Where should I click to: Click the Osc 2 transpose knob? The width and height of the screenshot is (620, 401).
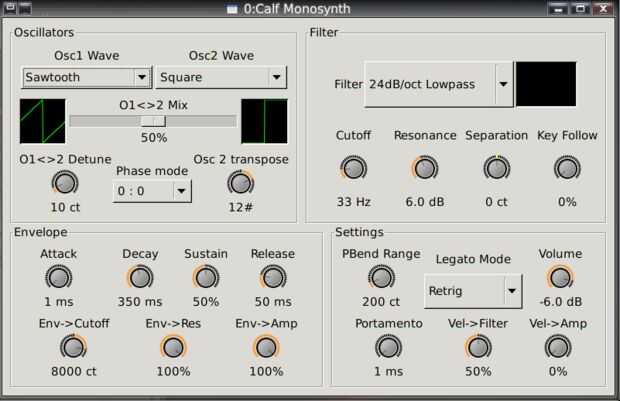tap(240, 183)
